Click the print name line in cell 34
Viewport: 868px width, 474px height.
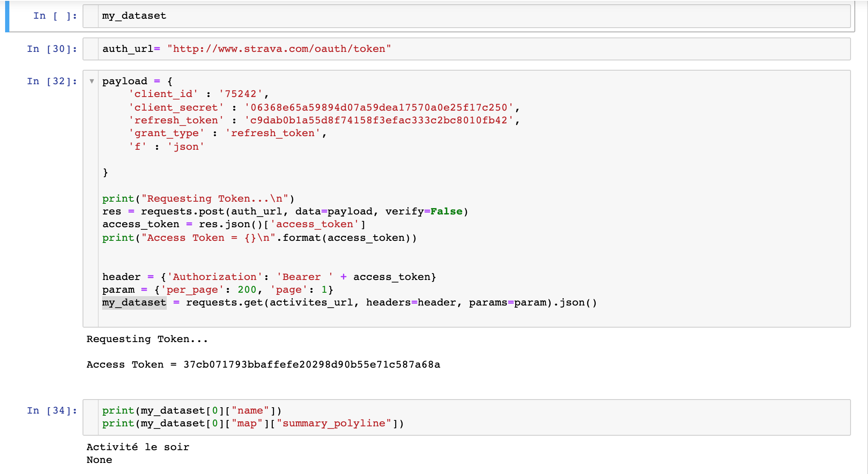coord(192,411)
